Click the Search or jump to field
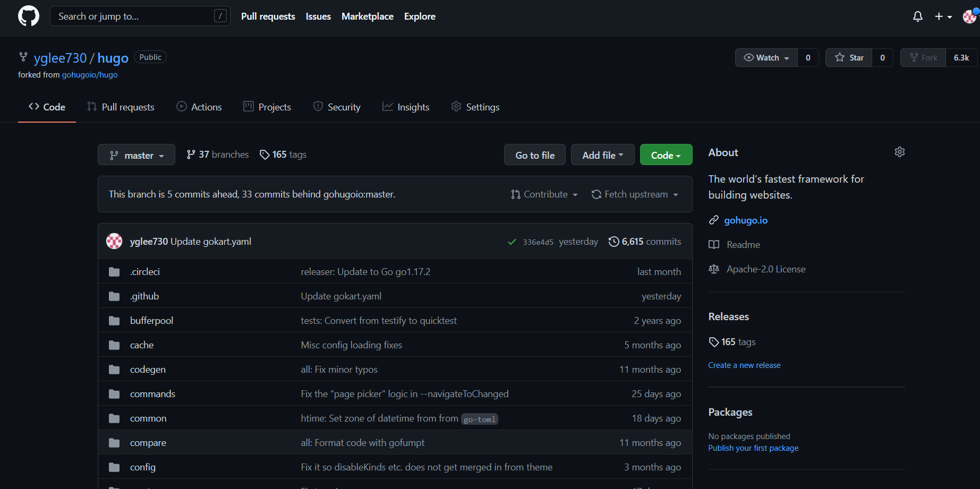This screenshot has width=980, height=489. point(140,16)
